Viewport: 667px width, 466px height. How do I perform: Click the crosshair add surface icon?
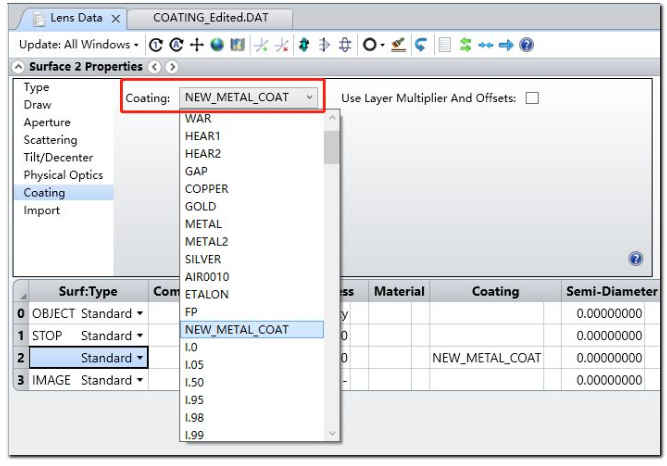click(197, 45)
